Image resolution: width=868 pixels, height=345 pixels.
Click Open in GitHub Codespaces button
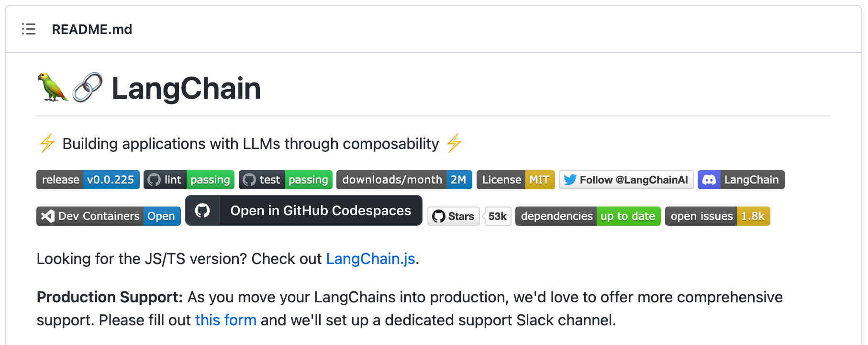(320, 210)
